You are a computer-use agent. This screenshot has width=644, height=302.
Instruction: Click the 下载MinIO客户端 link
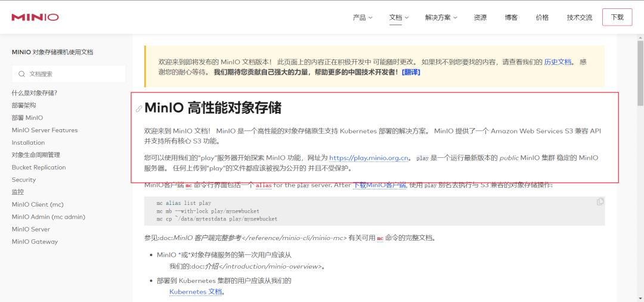[379, 185]
